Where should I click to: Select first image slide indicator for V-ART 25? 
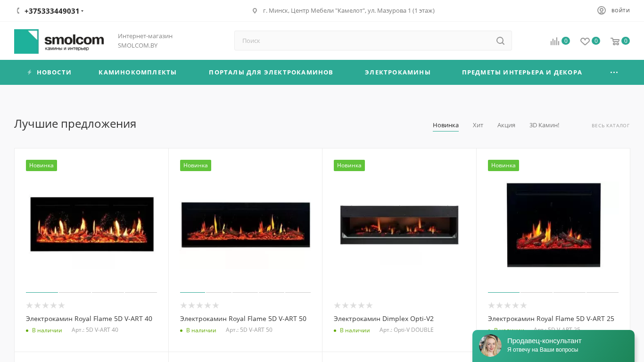[504, 292]
